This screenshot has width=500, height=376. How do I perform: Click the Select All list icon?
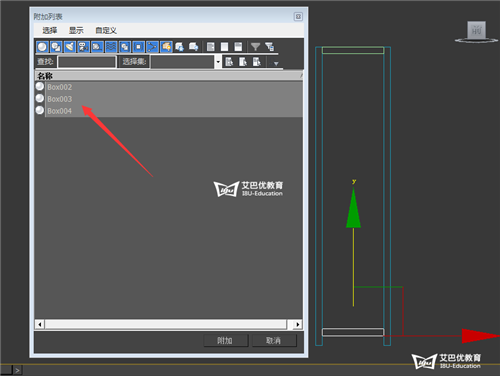(x=210, y=47)
